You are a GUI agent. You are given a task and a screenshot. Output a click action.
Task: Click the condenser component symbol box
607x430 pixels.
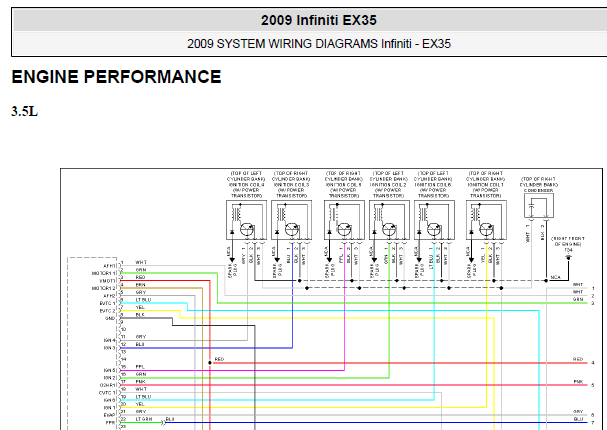click(x=539, y=206)
